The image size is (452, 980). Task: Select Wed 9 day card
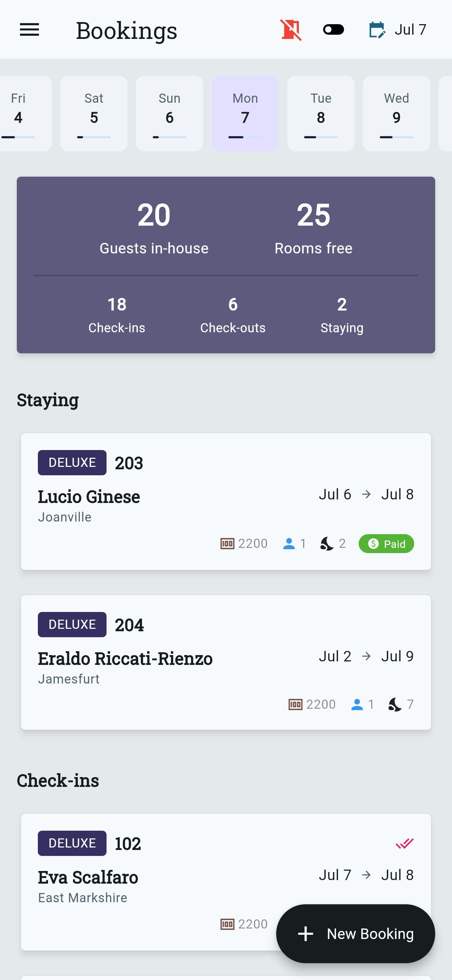396,113
